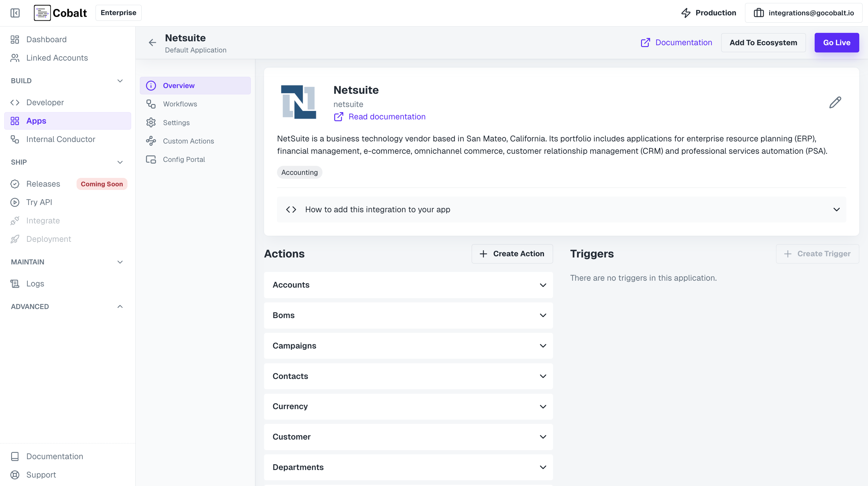Collapse the BUILD section

pos(120,81)
